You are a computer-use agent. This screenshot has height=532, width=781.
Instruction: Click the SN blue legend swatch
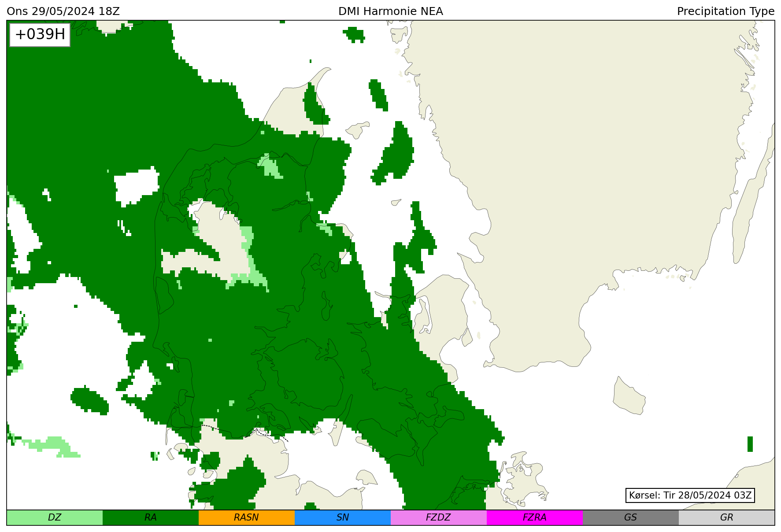click(x=343, y=517)
